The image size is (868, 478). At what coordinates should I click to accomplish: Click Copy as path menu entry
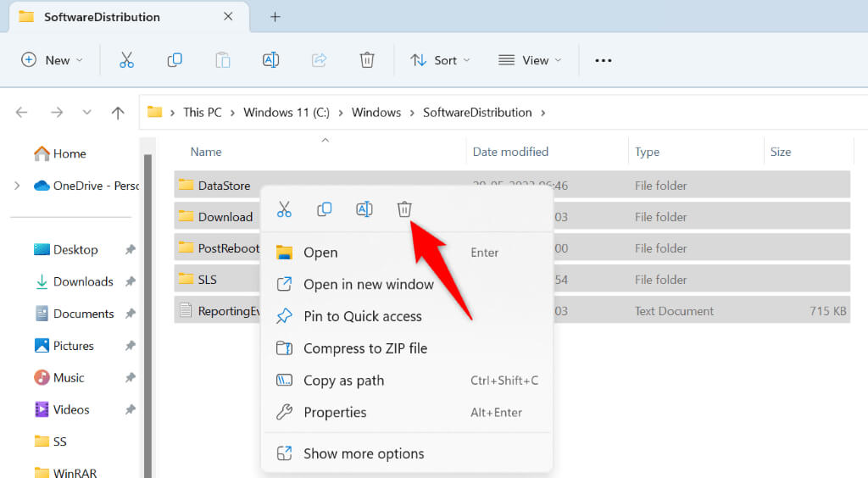tap(343, 381)
